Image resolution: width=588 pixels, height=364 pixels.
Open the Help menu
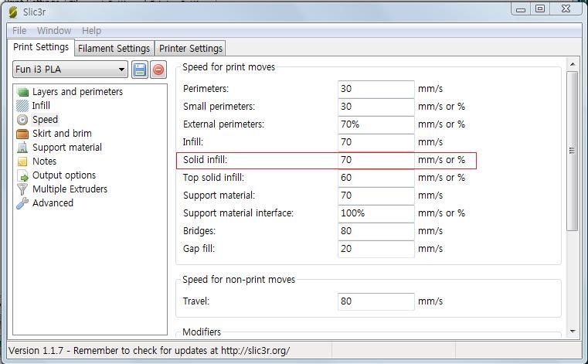coord(91,31)
